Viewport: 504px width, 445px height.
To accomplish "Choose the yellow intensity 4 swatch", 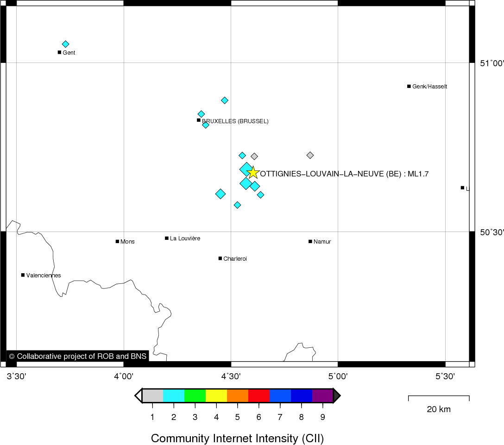I will click(x=216, y=395).
